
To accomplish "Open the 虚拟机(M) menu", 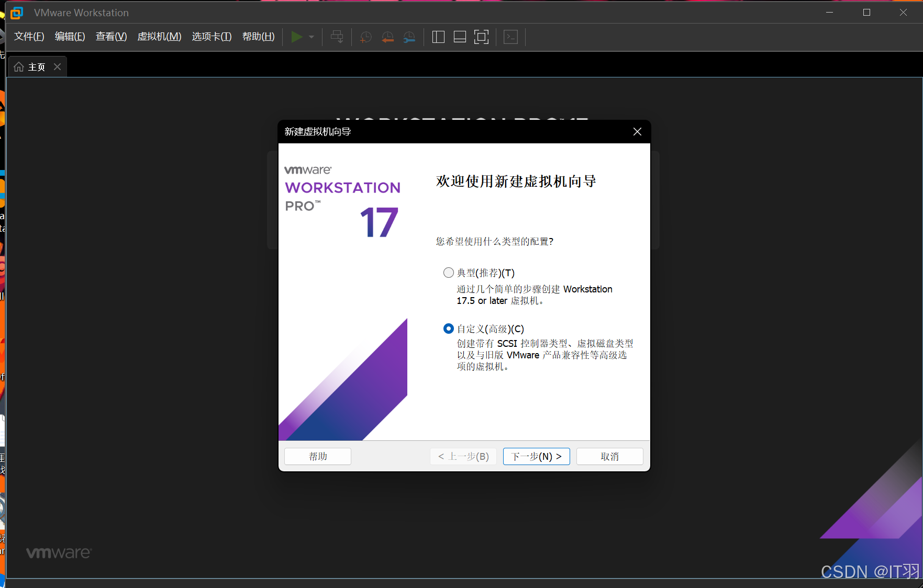I will 159,37.
